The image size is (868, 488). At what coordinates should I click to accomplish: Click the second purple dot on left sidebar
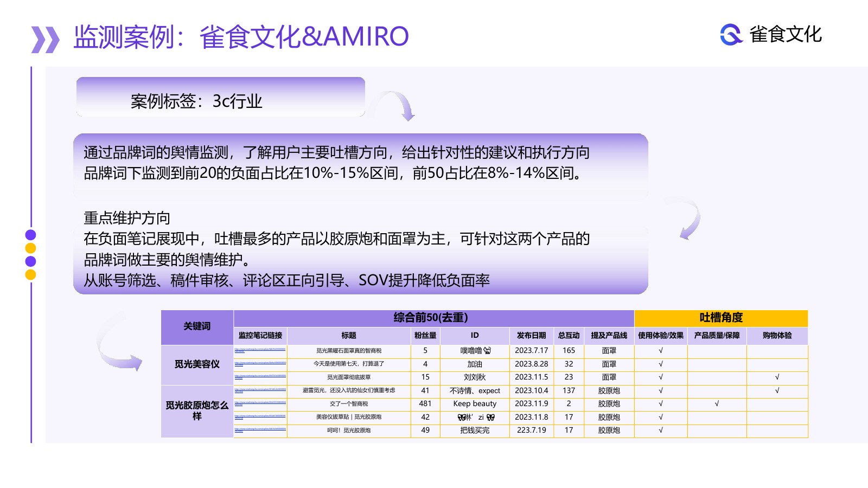30,261
